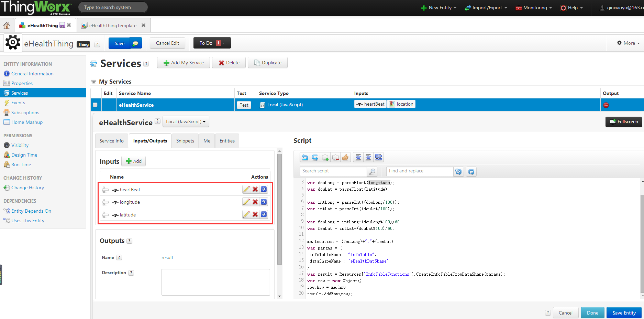This screenshot has height=319, width=644.
Task: Click Add My Service button
Action: click(184, 63)
